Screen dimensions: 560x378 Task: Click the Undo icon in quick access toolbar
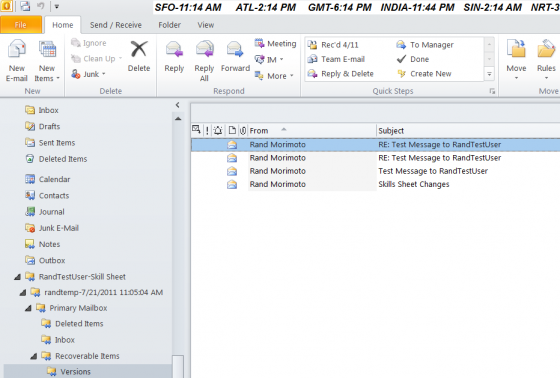coord(41,6)
